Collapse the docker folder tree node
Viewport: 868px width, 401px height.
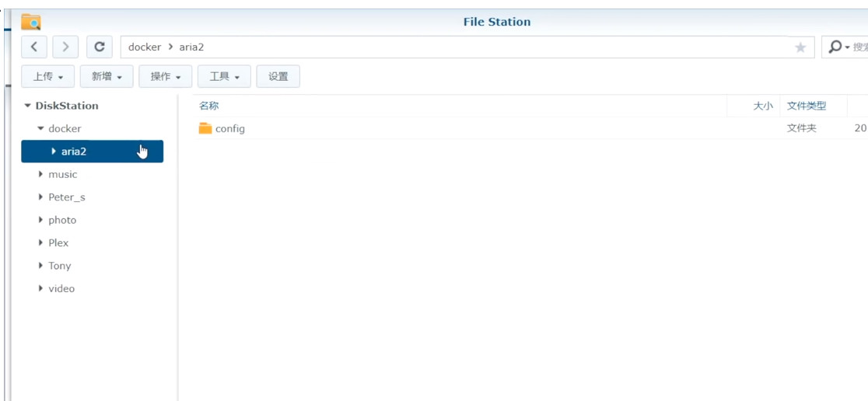coord(40,129)
